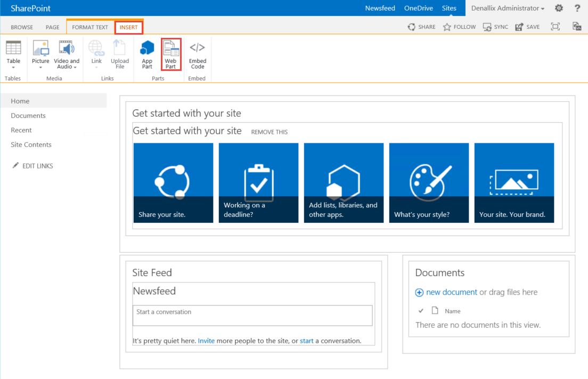Click the Embed Code icon
The image size is (588, 379).
[x=197, y=54]
